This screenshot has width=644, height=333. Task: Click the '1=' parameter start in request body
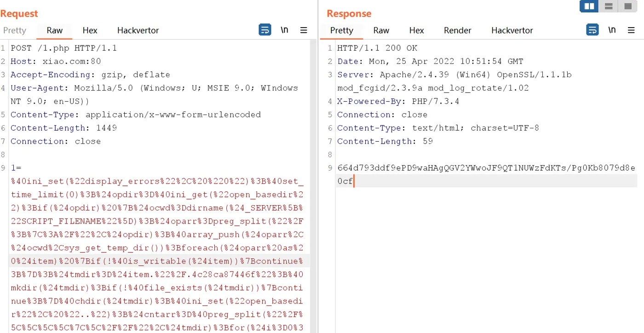pyautogui.click(x=16, y=168)
